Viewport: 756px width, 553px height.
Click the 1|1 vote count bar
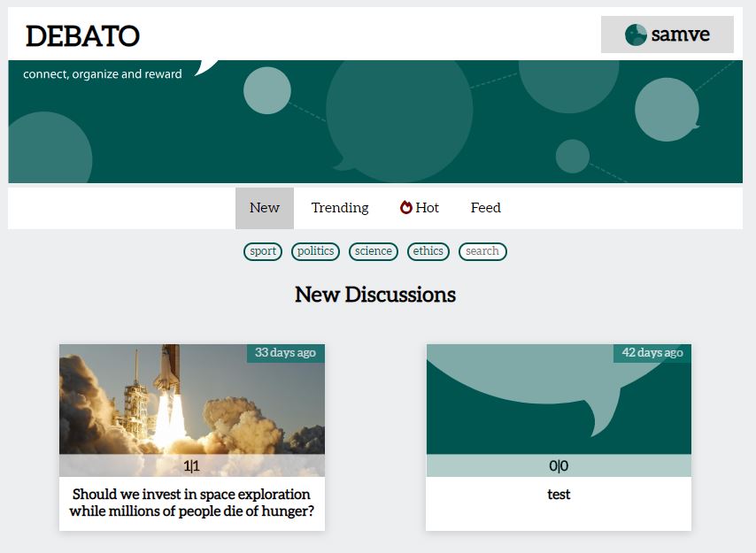[x=192, y=465]
